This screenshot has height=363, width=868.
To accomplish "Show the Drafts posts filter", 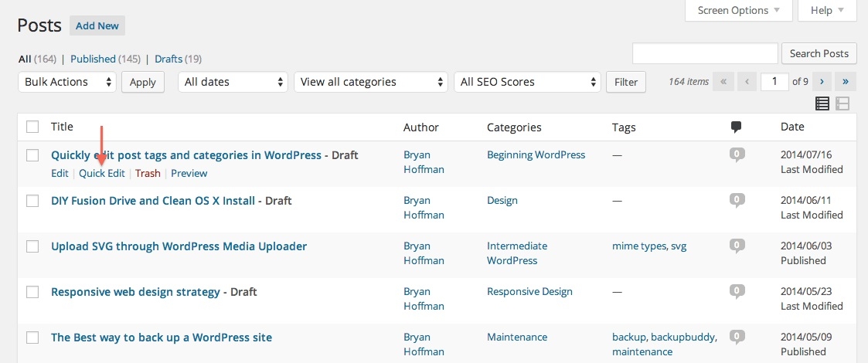I will click(168, 59).
